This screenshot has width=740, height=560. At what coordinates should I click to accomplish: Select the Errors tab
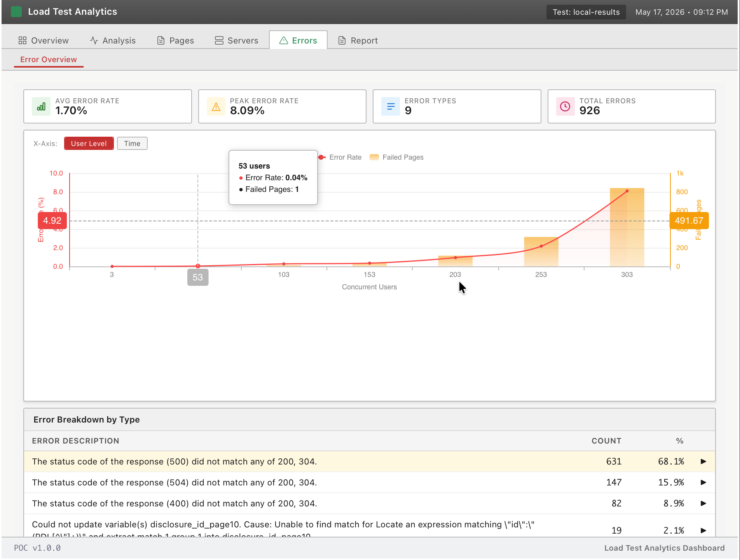[298, 40]
